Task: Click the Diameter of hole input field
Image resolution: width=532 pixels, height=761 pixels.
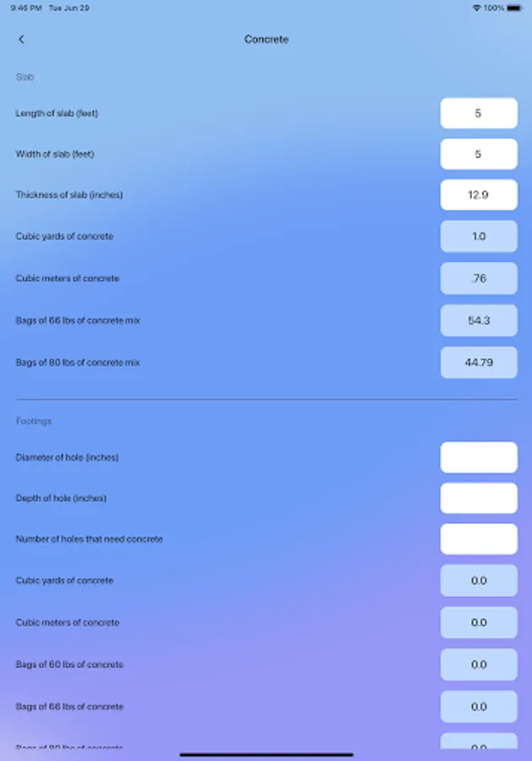Action: pos(478,457)
